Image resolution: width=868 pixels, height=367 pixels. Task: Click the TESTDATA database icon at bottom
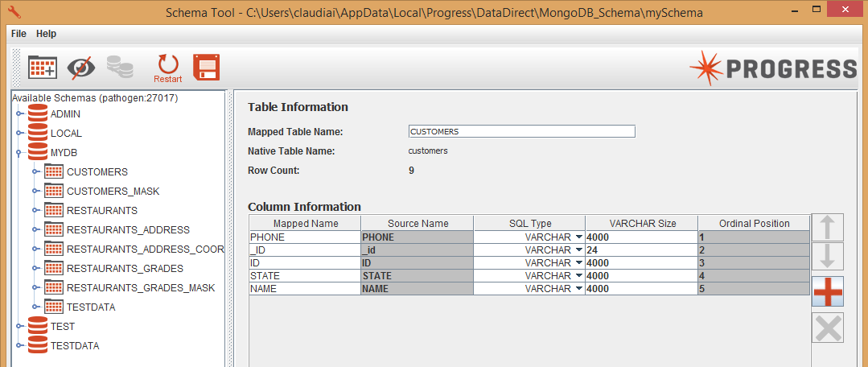tap(38, 345)
